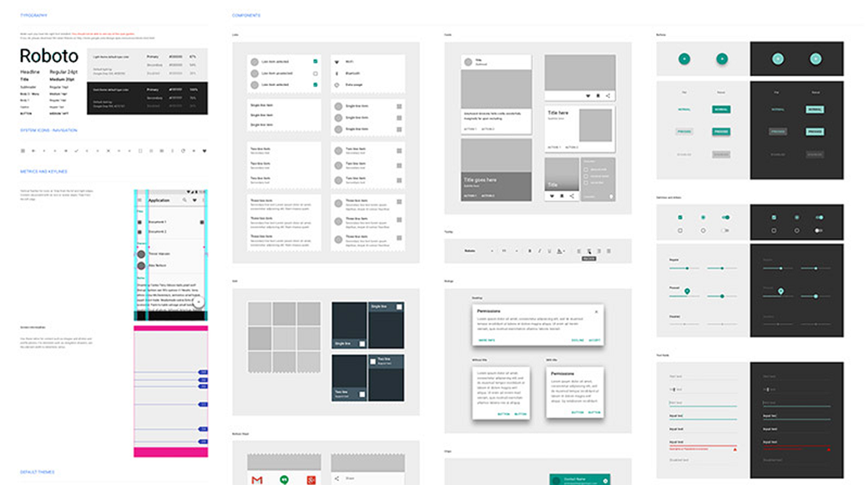Click the raised NORMAL button on the light theme
This screenshot has width=868, height=485.
point(721,109)
